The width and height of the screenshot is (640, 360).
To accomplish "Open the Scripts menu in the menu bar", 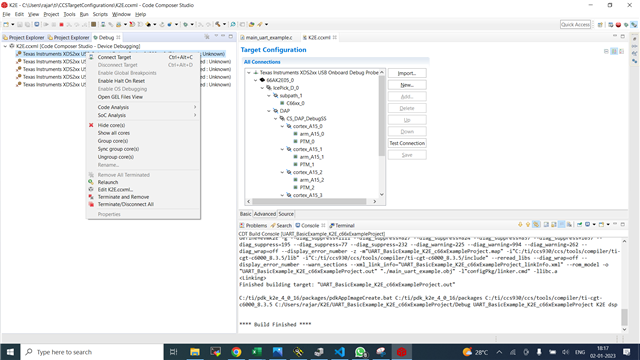I will (100, 14).
